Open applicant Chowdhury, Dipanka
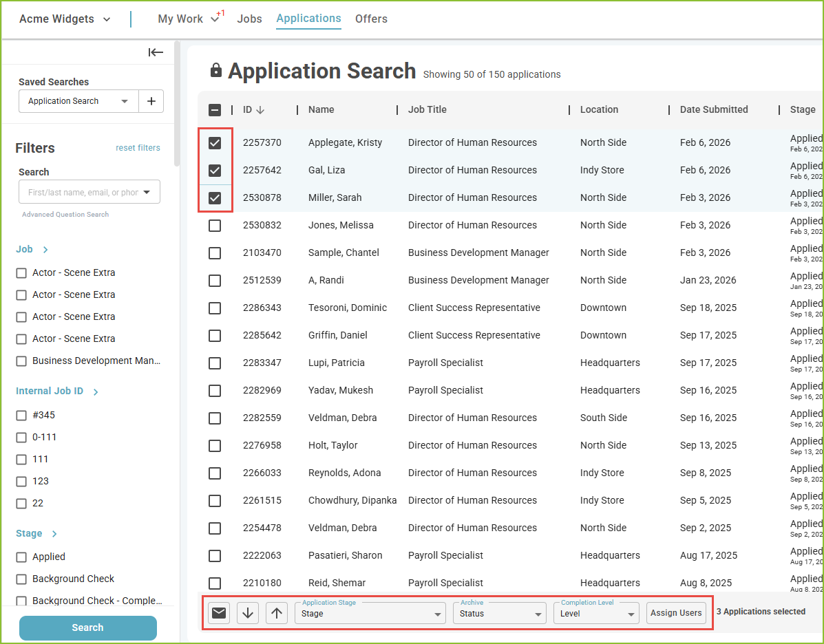 (352, 501)
